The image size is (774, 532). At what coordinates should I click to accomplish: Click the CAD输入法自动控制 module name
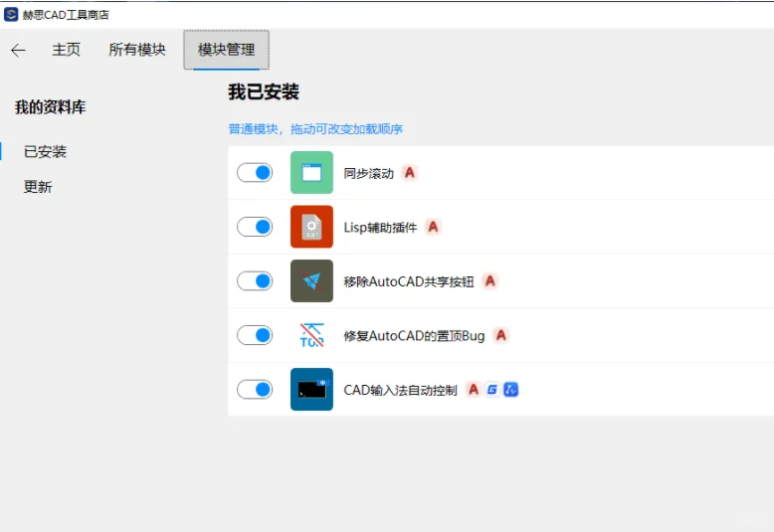pos(400,391)
